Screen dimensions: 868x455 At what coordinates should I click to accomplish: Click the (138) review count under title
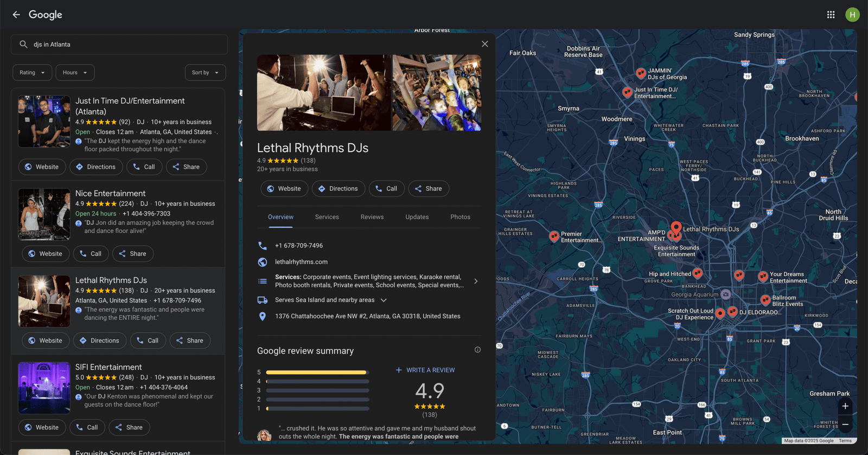(x=308, y=160)
